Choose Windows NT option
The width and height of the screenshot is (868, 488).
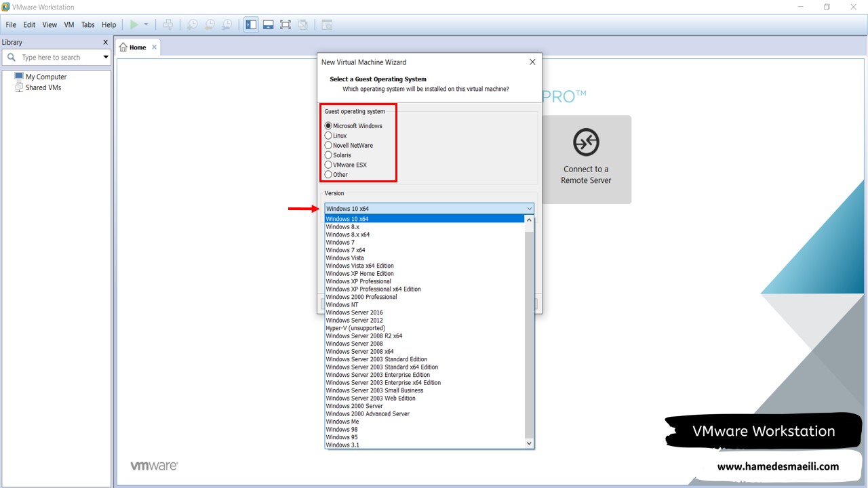tap(425, 305)
